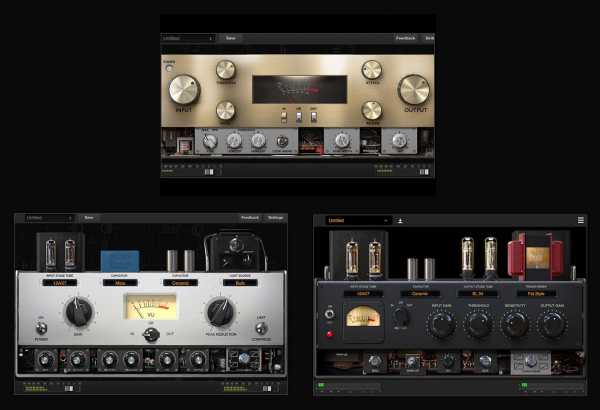Toggle the Power switch on the silver compressor
Viewport: 600px width, 410px height.
41,328
